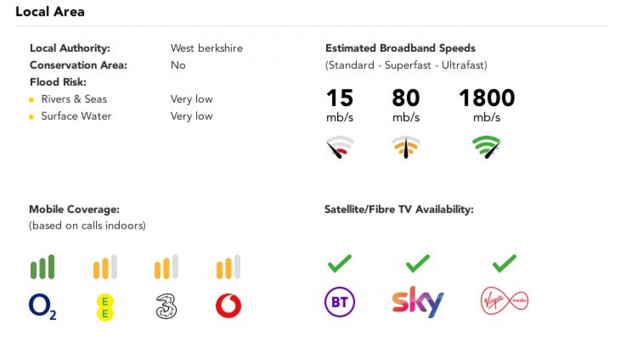Click the Local Area heading
The height and width of the screenshot is (364, 626).
point(50,12)
